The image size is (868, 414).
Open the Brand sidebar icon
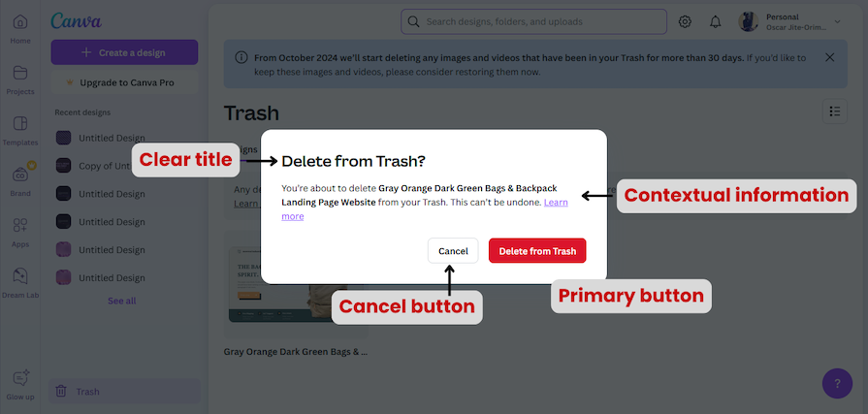point(20,175)
